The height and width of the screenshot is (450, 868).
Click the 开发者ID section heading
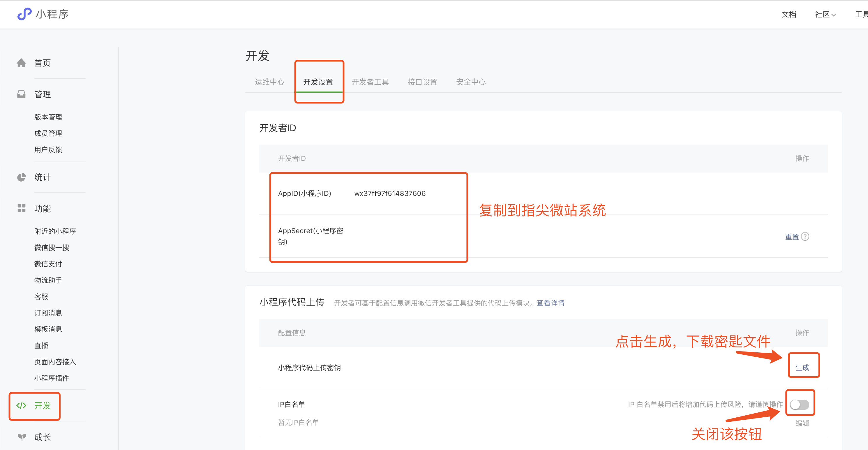point(278,128)
